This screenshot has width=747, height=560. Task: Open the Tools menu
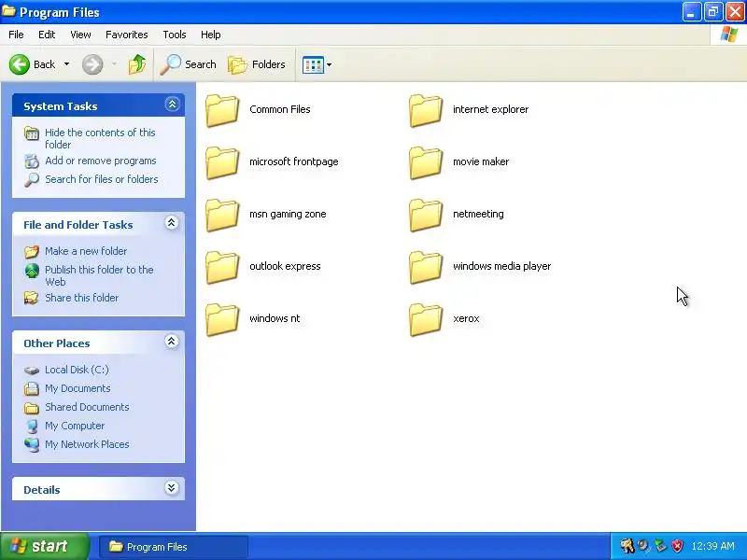tap(175, 35)
